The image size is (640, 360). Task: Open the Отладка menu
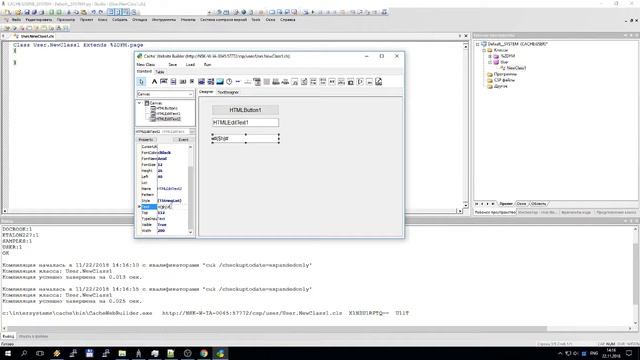click(x=140, y=20)
